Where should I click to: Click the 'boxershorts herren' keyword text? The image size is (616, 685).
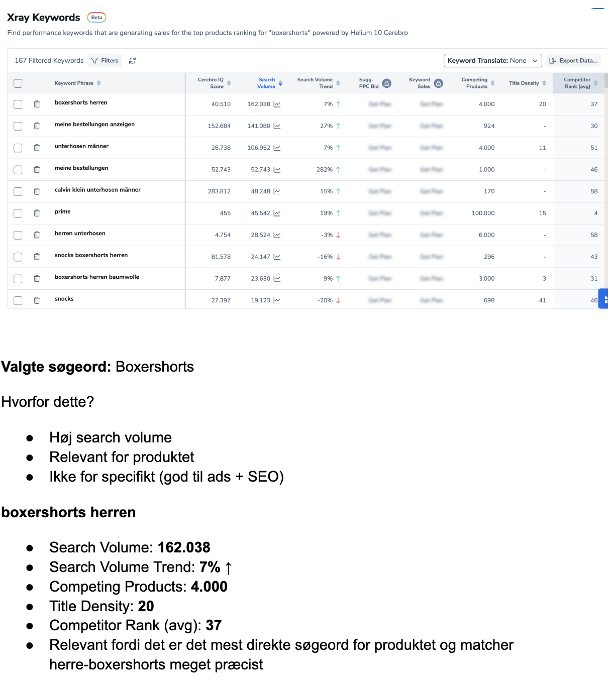[x=81, y=102]
